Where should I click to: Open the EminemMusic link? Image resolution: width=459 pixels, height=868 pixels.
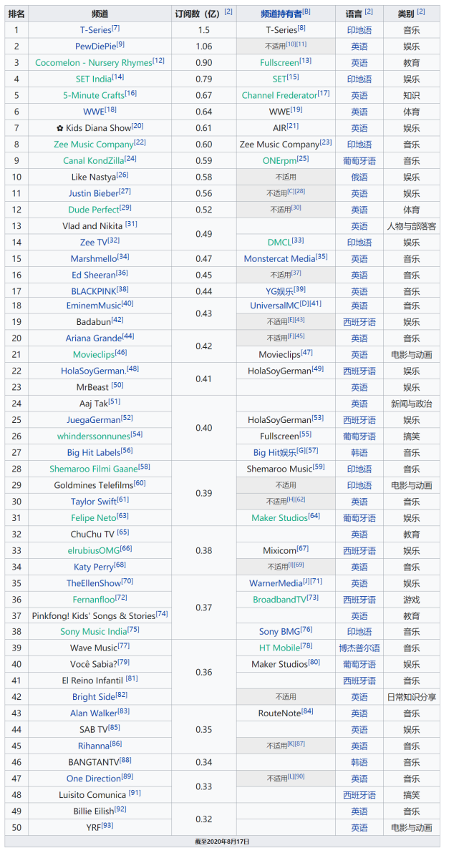pyautogui.click(x=94, y=306)
